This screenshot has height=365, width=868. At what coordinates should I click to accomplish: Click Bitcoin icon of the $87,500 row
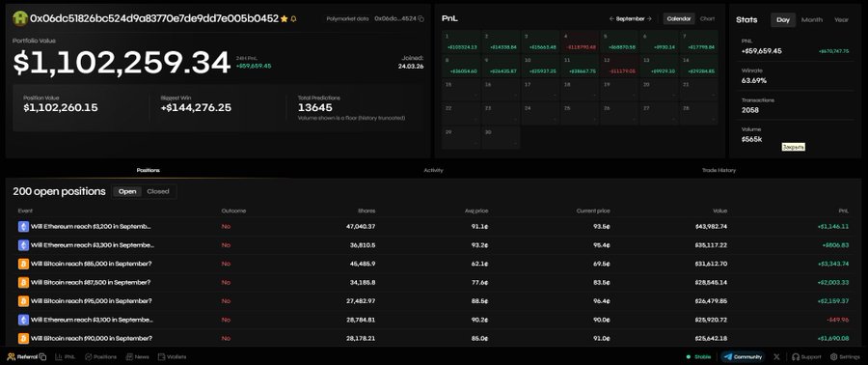click(23, 283)
